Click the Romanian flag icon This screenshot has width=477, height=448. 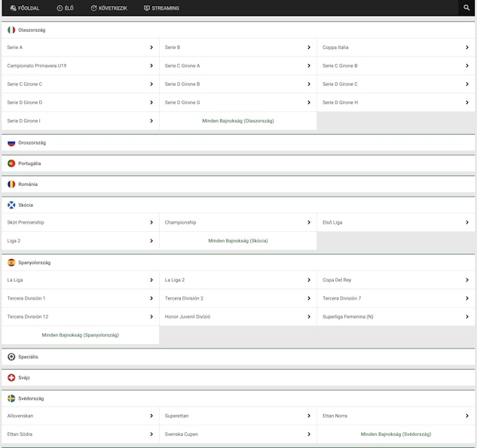11,184
